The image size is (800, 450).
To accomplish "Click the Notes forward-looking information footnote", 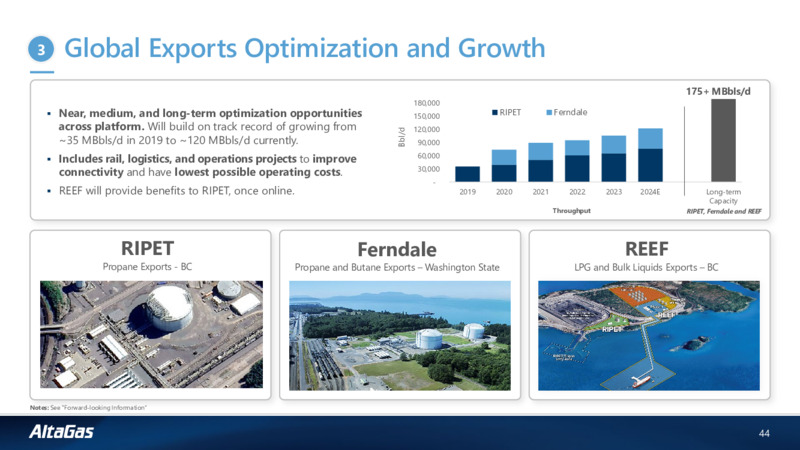I will tap(88, 408).
